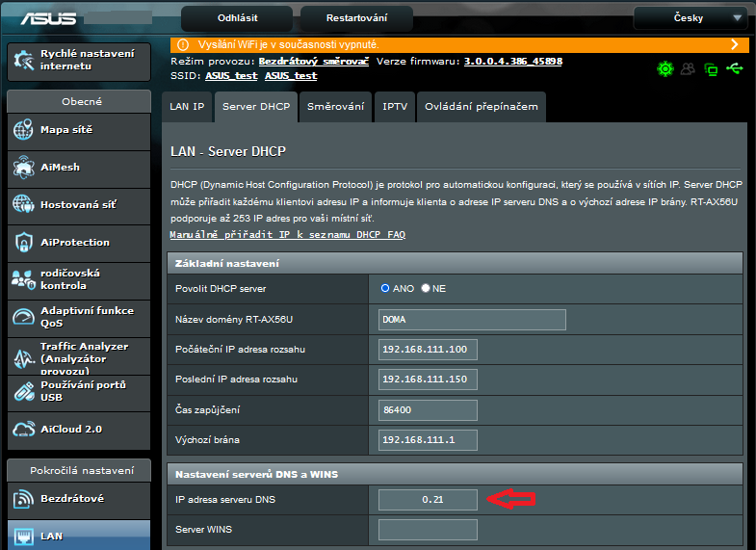Click the green gear status icon
This screenshot has height=550, width=756.
665,68
